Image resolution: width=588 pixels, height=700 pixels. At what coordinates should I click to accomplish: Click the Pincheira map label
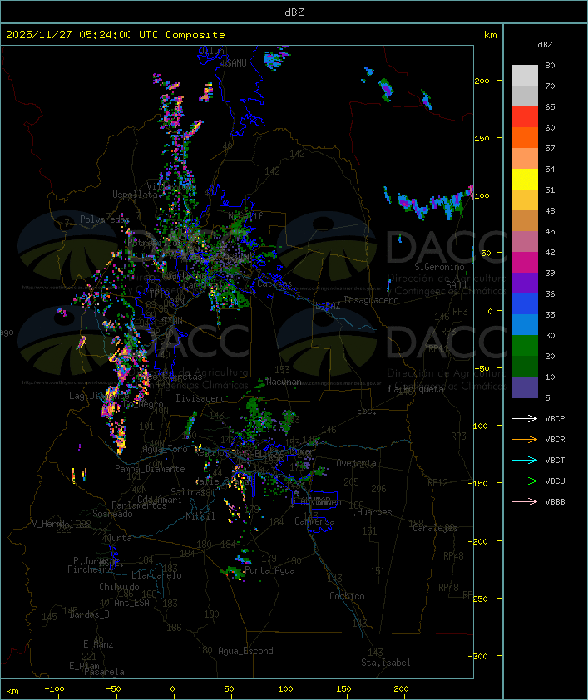pyautogui.click(x=90, y=569)
